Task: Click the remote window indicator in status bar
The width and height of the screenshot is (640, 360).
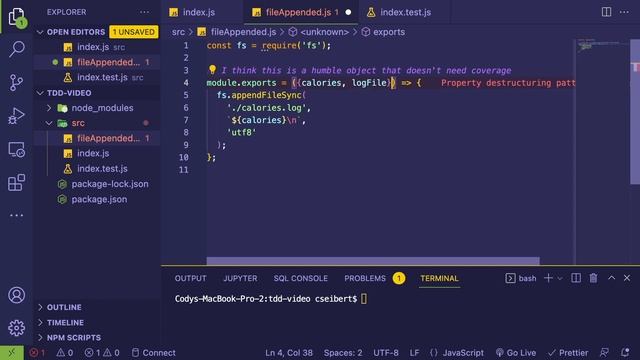Action: (x=11, y=353)
